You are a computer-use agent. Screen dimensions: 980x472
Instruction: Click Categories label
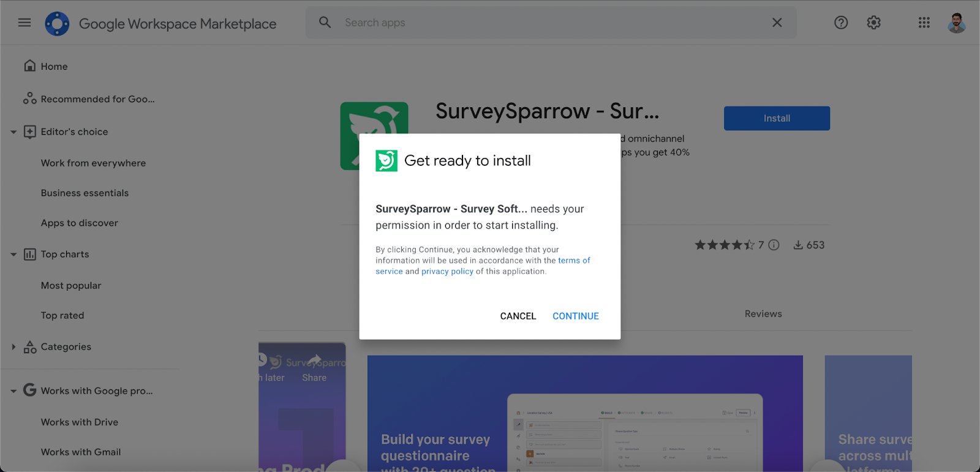[66, 347]
